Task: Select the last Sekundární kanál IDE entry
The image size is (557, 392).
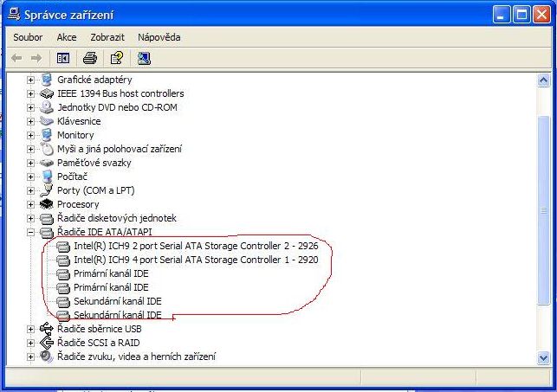Action: [118, 315]
